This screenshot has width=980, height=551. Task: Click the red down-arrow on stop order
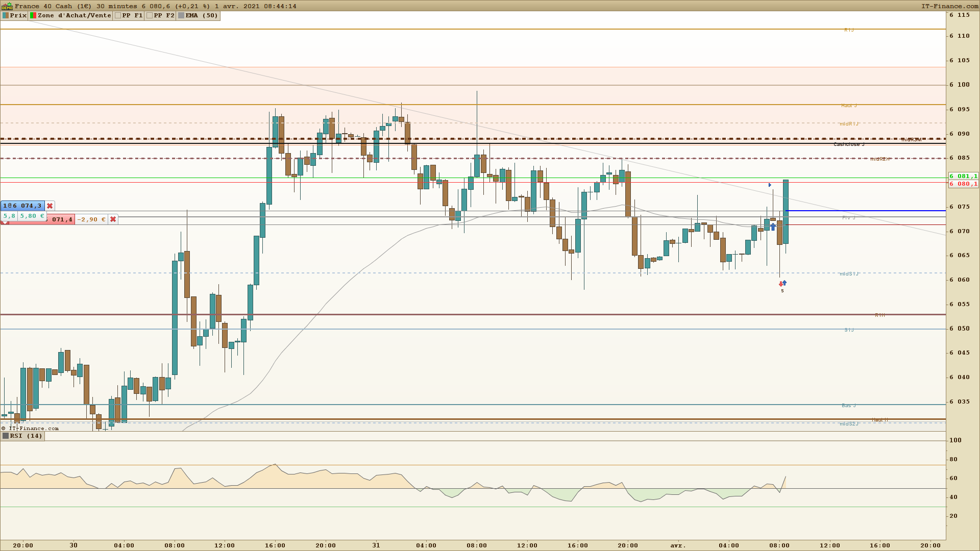(4, 223)
